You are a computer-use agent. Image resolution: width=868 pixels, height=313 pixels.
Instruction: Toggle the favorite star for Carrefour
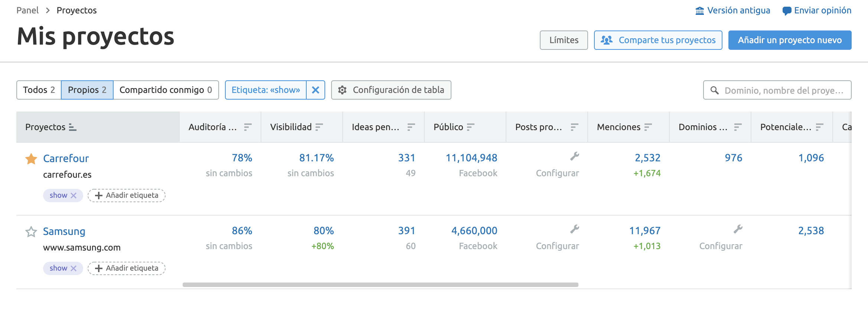click(31, 159)
